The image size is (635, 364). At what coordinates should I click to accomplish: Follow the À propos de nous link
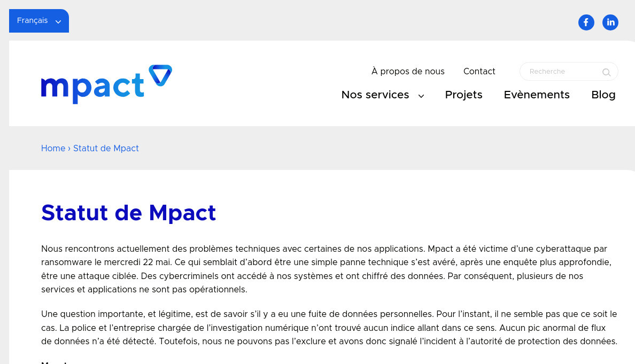coord(408,71)
